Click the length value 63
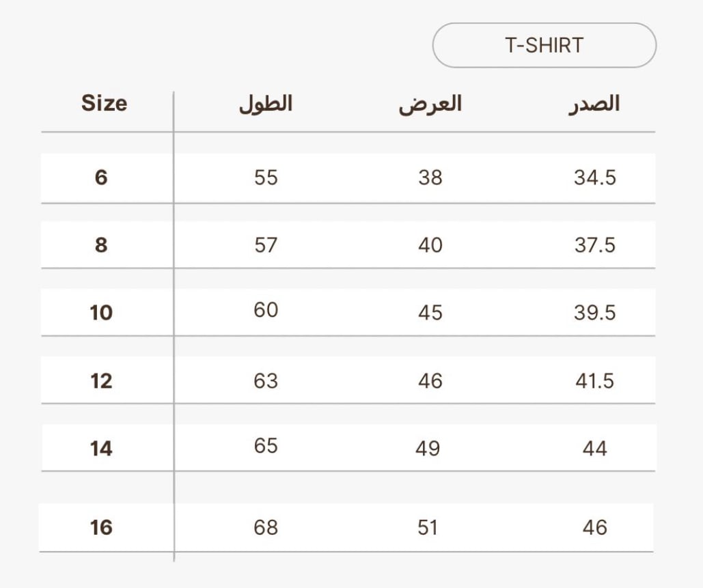Screen dimensions: 703x588 pos(266,381)
